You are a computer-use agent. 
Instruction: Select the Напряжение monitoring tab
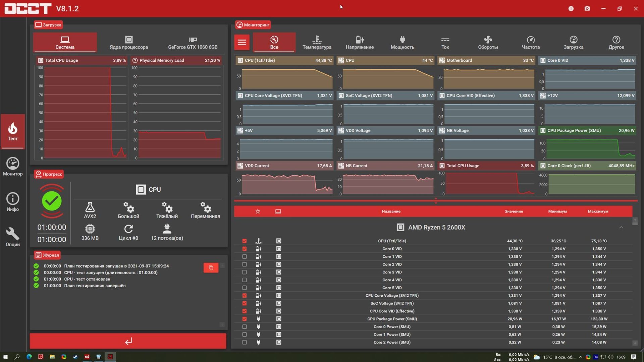(x=360, y=42)
